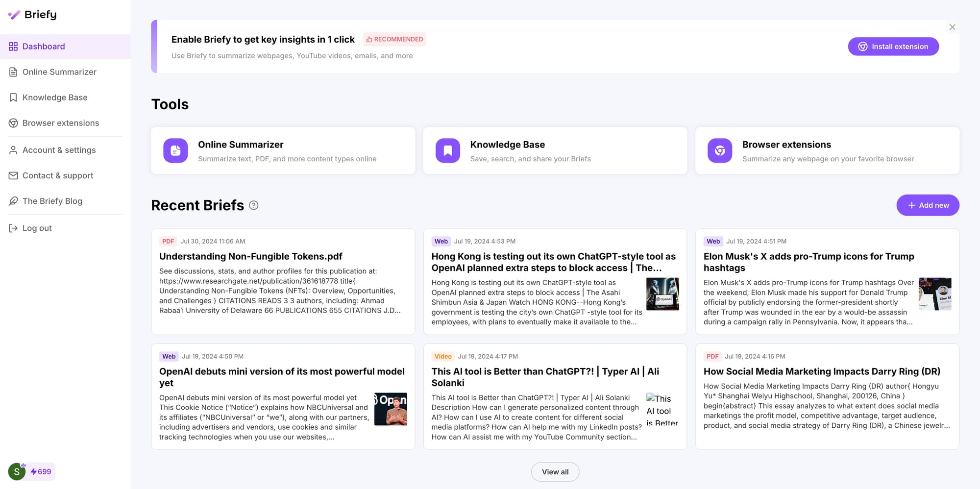Click the Video tag on Typer AI brief
This screenshot has width=980, height=489.
443,356
